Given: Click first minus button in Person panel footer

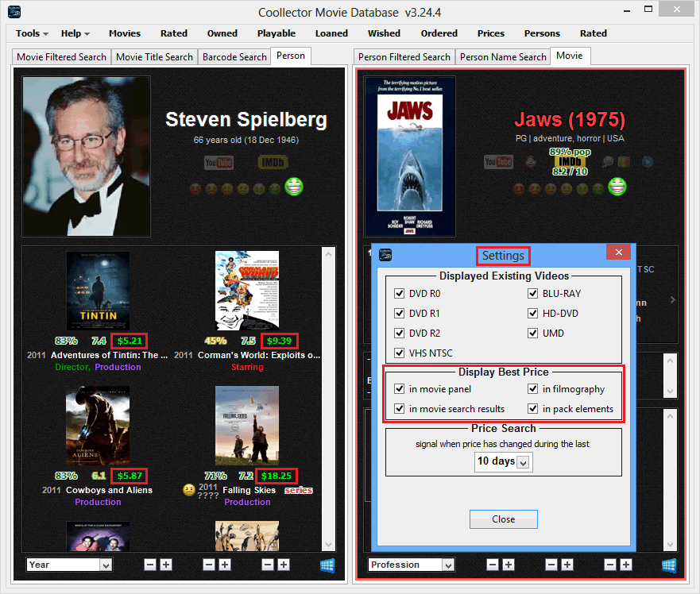Looking at the screenshot, I should coord(150,565).
